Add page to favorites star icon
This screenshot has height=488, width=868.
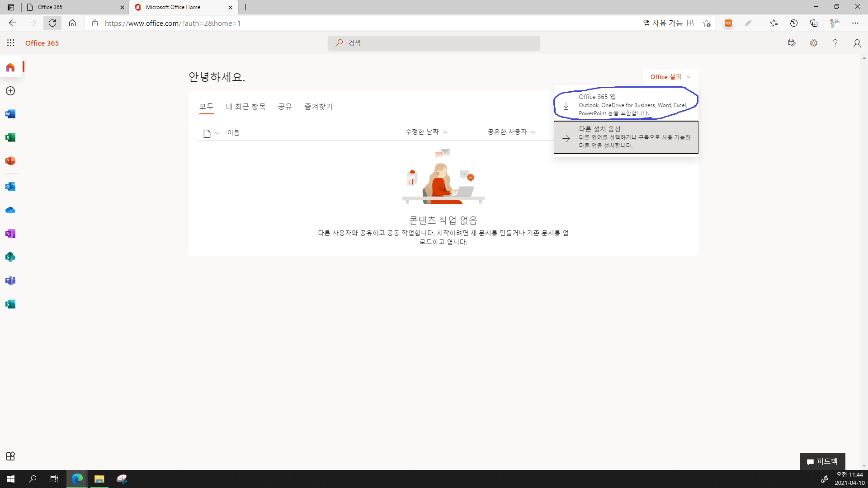[707, 23]
